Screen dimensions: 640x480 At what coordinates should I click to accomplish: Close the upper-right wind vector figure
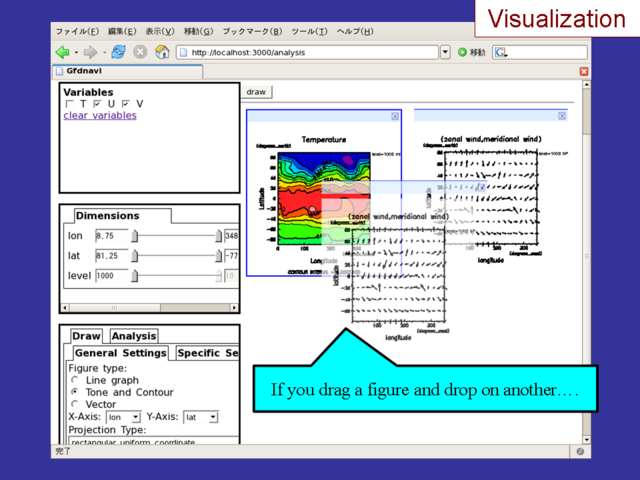[x=562, y=116]
